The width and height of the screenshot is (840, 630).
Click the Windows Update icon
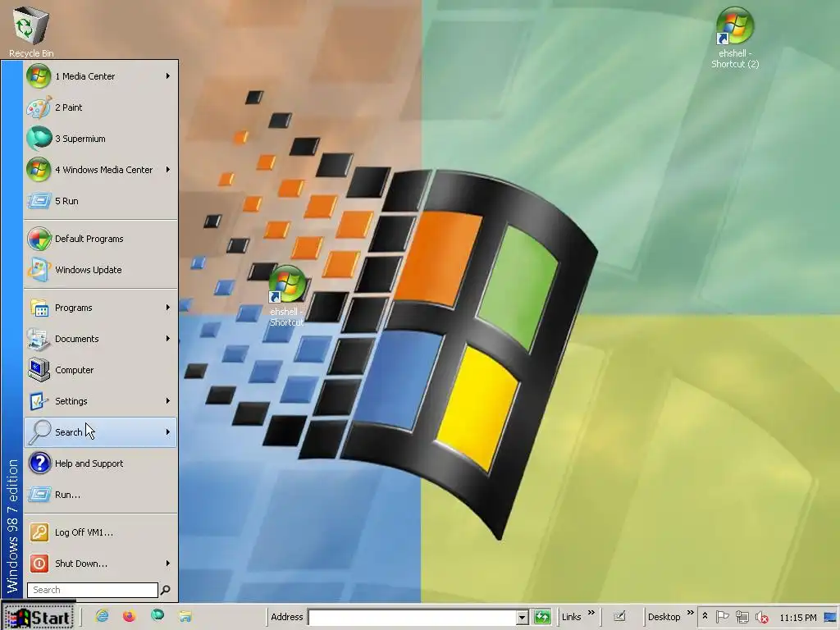[39, 269]
